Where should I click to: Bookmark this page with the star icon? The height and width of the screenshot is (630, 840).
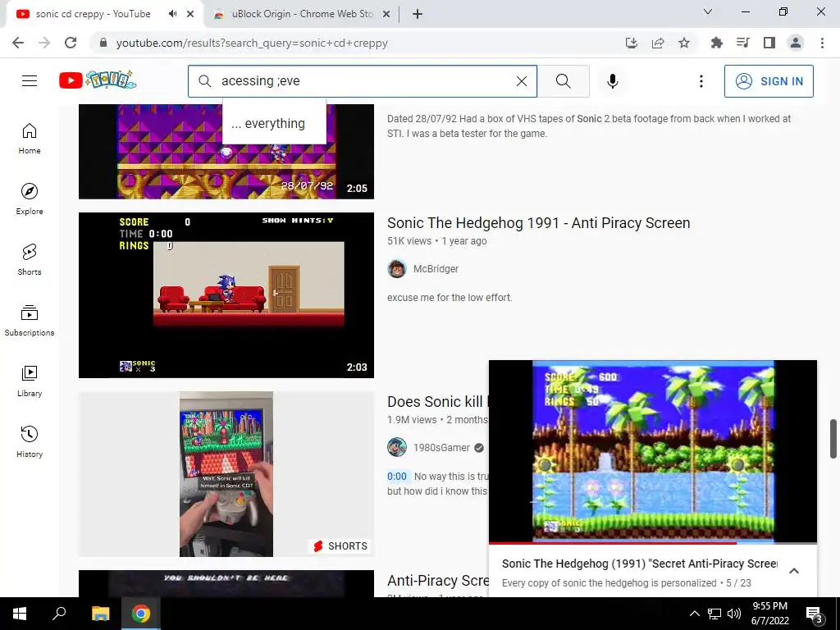(684, 43)
